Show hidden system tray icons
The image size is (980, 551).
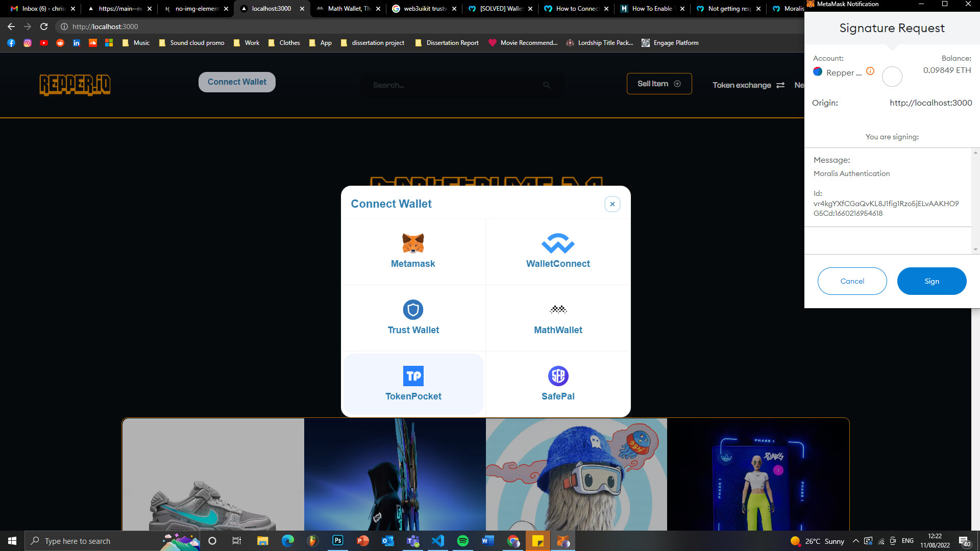pos(856,541)
